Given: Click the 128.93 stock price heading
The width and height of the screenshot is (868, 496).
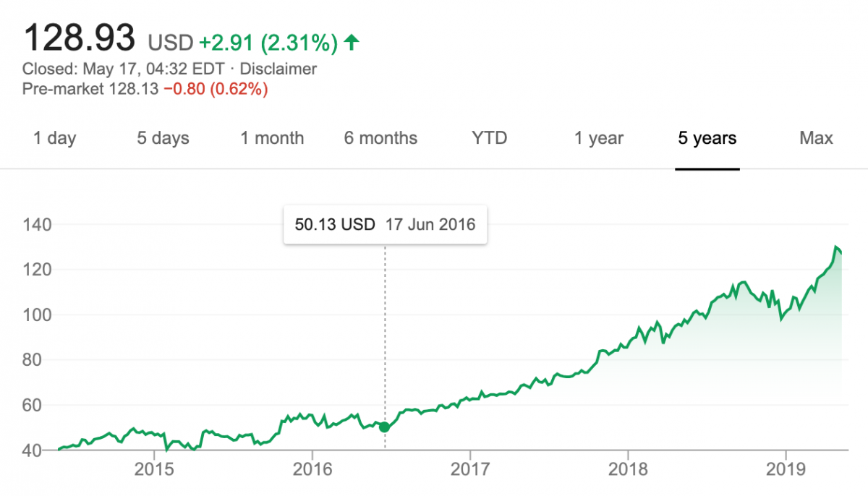Looking at the screenshot, I should pos(80,38).
